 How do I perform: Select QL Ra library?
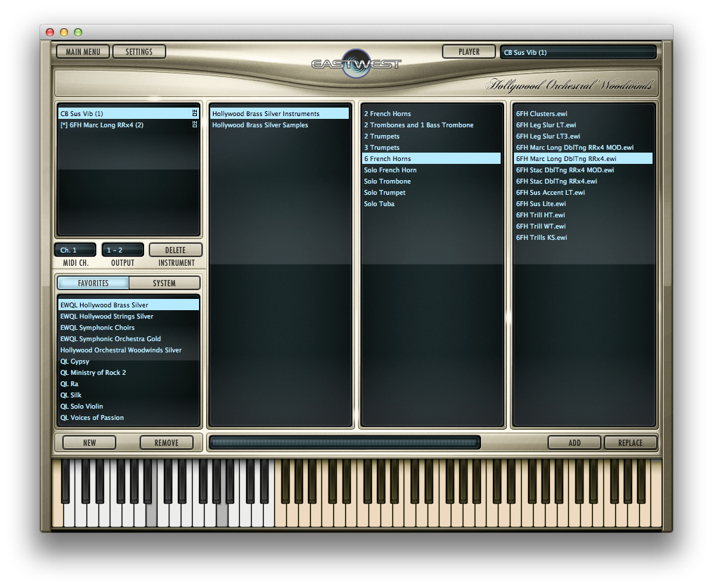[x=129, y=384]
